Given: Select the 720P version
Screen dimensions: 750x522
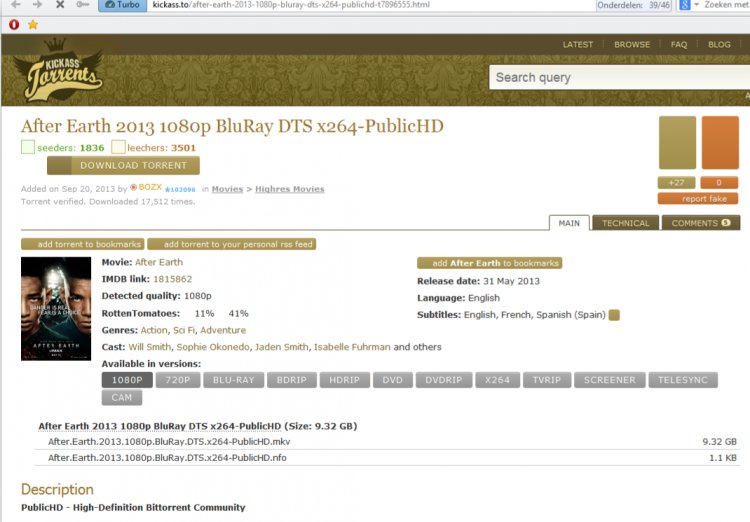Looking at the screenshot, I should [178, 380].
